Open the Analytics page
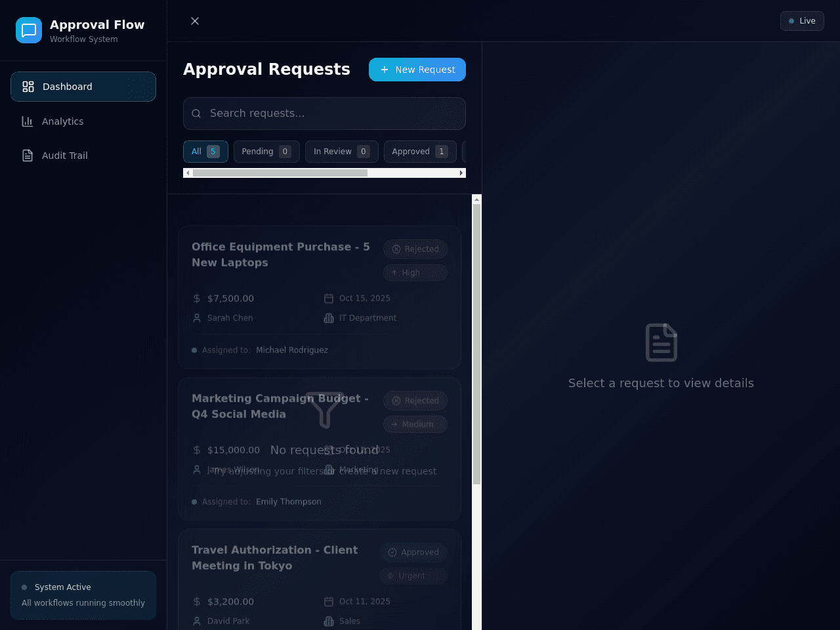 tap(83, 121)
